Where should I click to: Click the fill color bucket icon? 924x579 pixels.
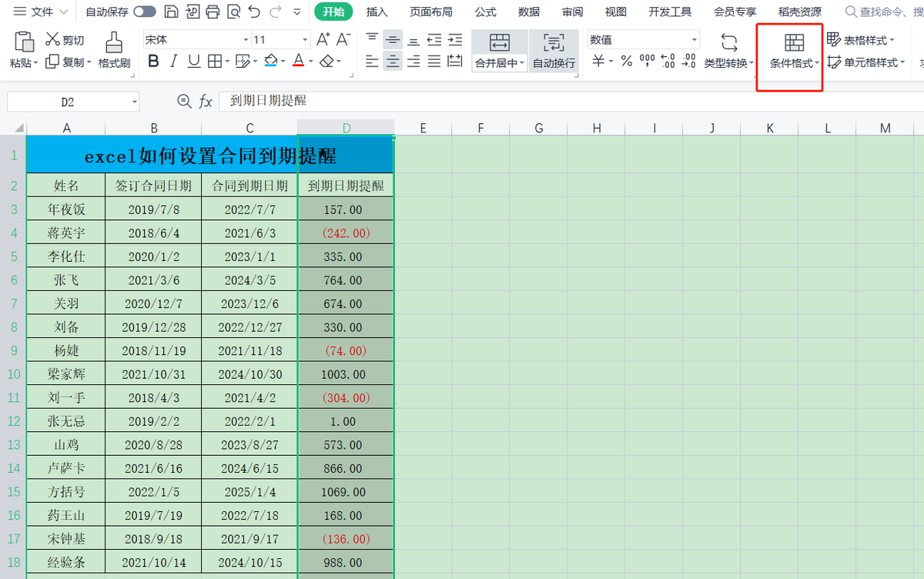270,62
